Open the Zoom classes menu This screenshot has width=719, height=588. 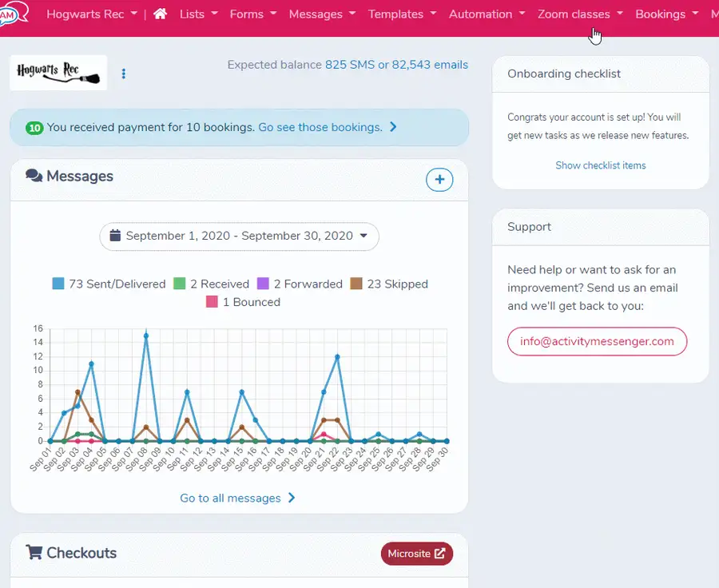point(580,14)
